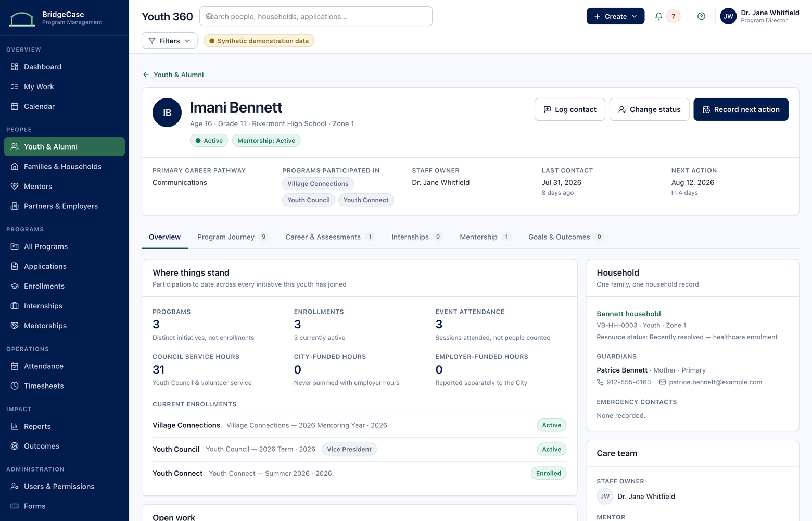812x521 pixels.
Task: Click the Families & Households home icon
Action: click(x=15, y=167)
